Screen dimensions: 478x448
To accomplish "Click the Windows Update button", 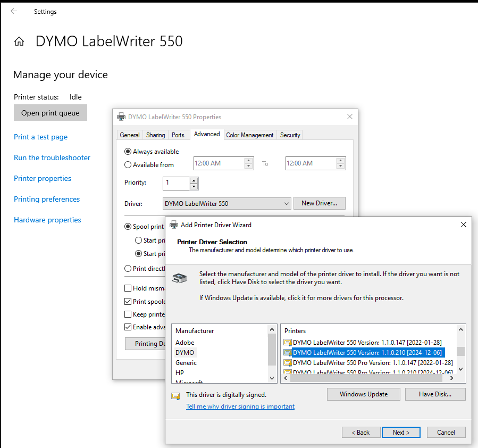I will point(363,394).
